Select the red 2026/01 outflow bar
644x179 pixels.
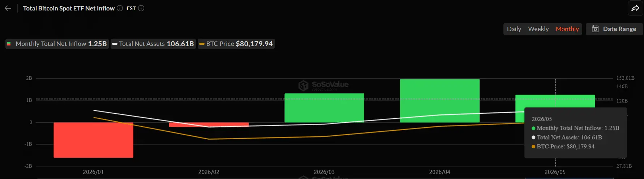pyautogui.click(x=94, y=140)
